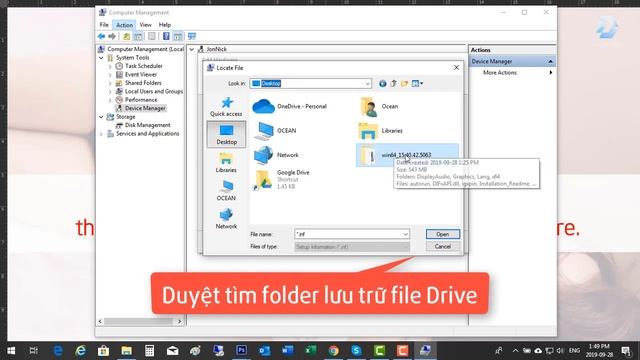Click left arrow of tree horizontal scrollbar
The image size is (640, 360).
pos(100,322)
